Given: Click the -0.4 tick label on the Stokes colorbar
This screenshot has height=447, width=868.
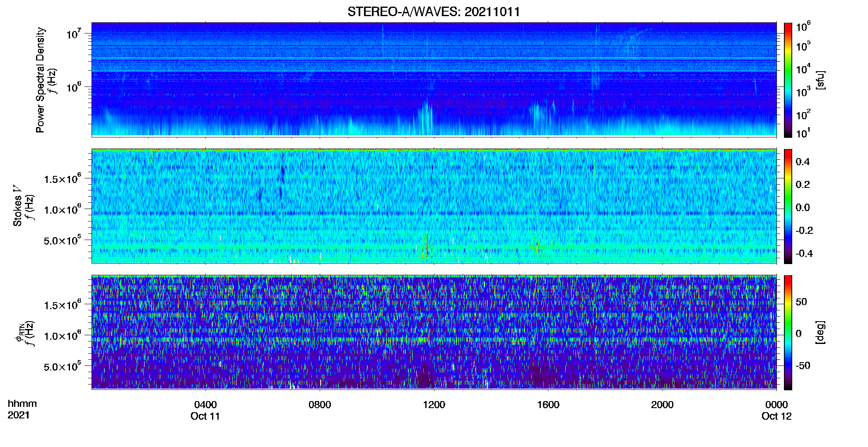Looking at the screenshot, I should pos(804,254).
